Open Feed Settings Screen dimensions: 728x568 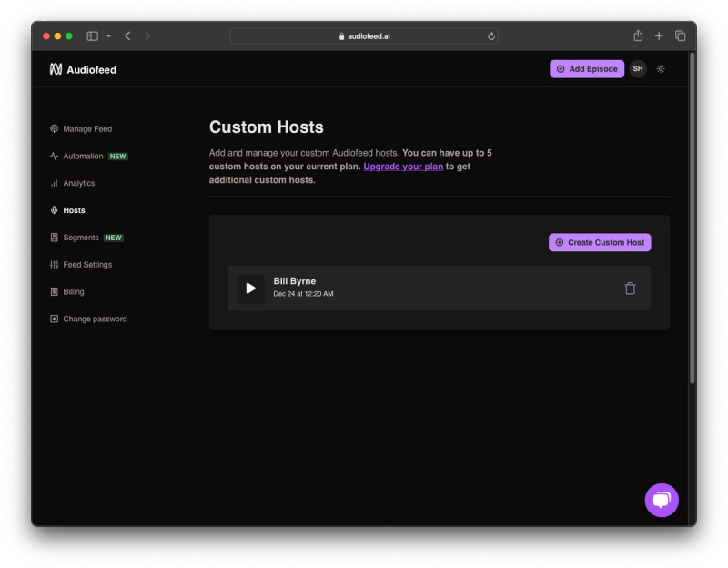point(81,265)
